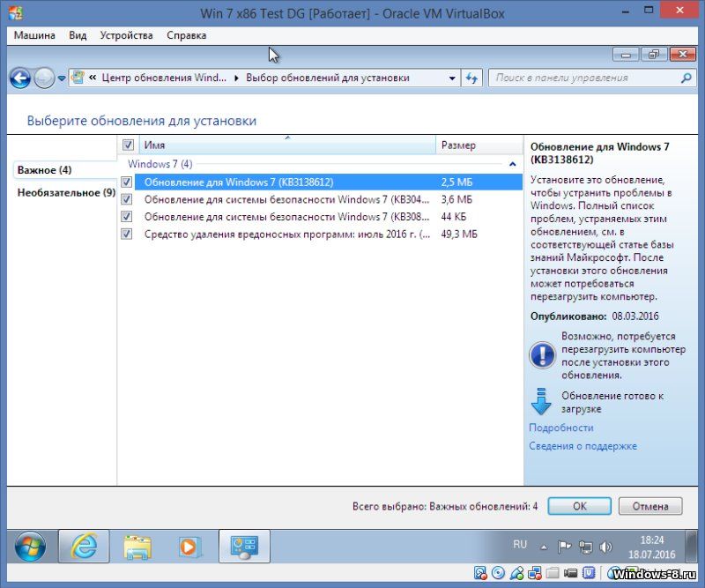Click the Control Panel icon in address bar
The height and width of the screenshot is (588, 705).
tap(78, 78)
